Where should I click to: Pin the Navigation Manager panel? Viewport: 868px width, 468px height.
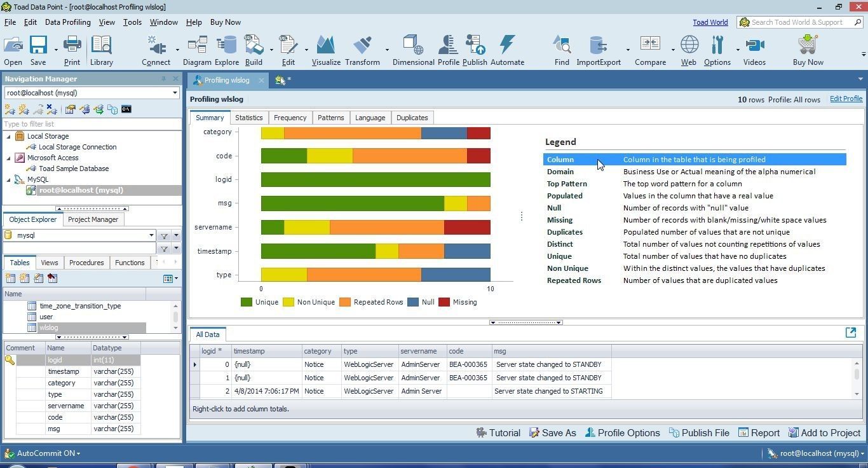[163, 79]
